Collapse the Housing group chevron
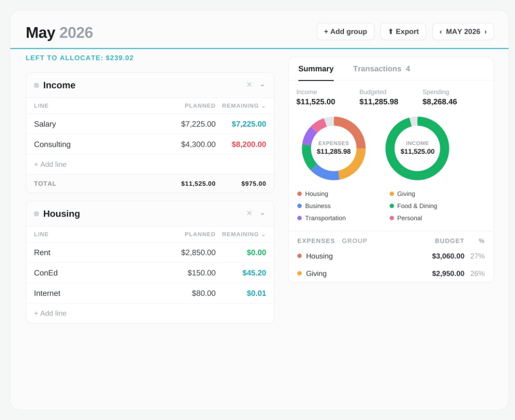515x420 pixels. point(263,214)
